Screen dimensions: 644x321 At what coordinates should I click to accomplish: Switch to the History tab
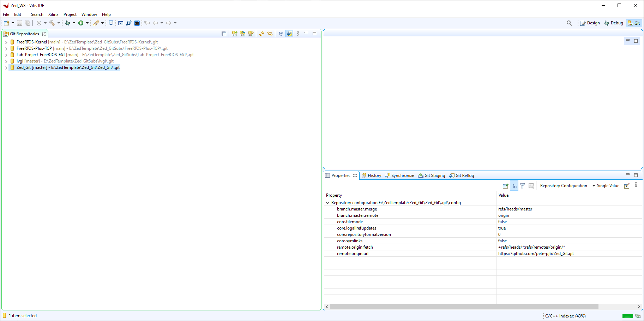pos(372,176)
